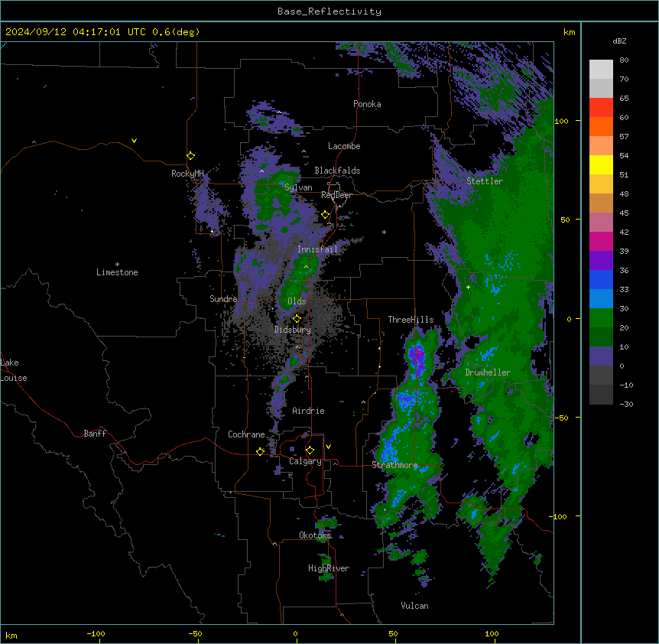Click the Blackfalds city label

pos(337,171)
